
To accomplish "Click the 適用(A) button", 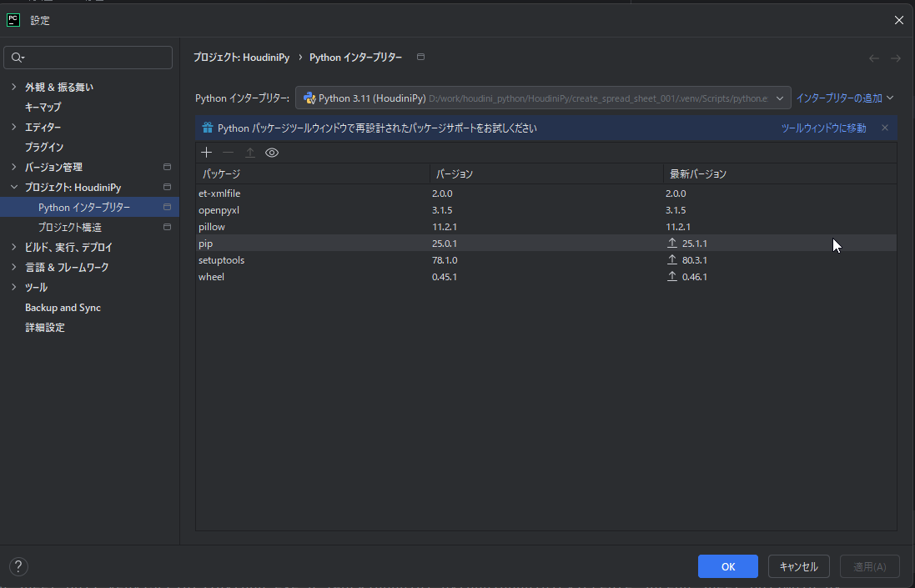I will pyautogui.click(x=869, y=566).
